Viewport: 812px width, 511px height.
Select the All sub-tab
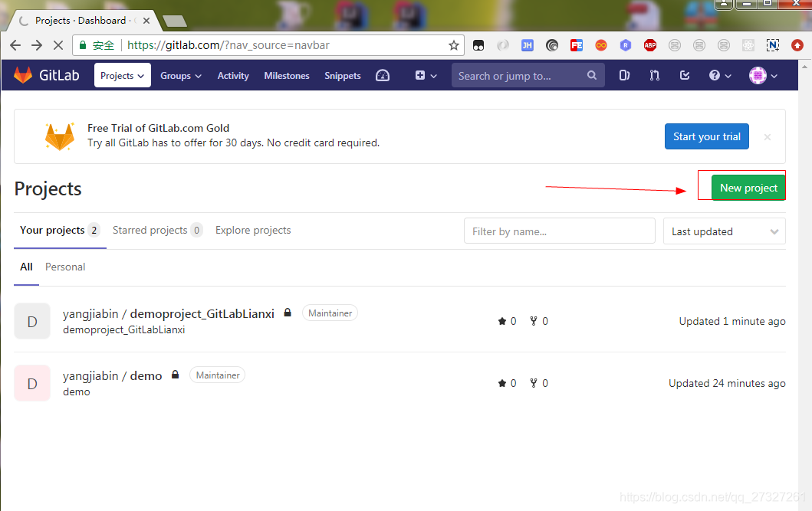pos(26,267)
